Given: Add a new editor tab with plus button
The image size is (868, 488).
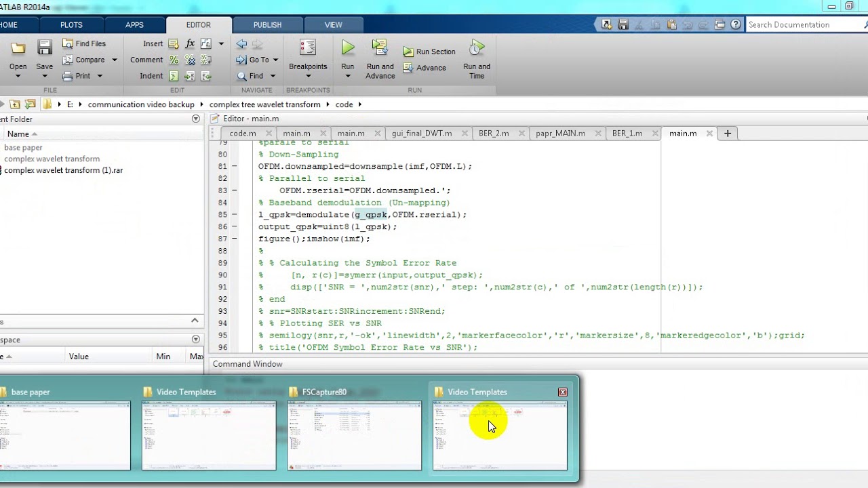Looking at the screenshot, I should click(728, 134).
